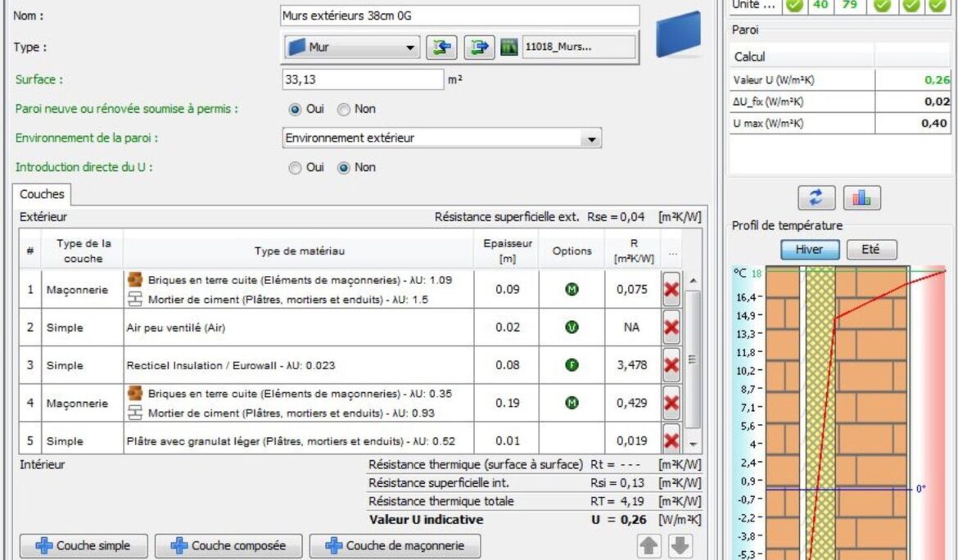Open the bar chart icon button
958x560 pixels.
click(x=861, y=197)
